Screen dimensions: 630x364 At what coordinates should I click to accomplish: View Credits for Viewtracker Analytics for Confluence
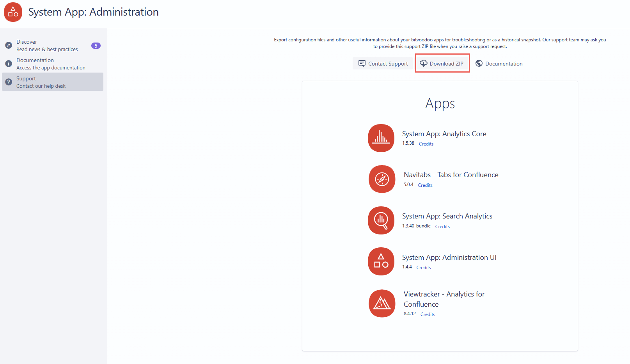(x=428, y=314)
